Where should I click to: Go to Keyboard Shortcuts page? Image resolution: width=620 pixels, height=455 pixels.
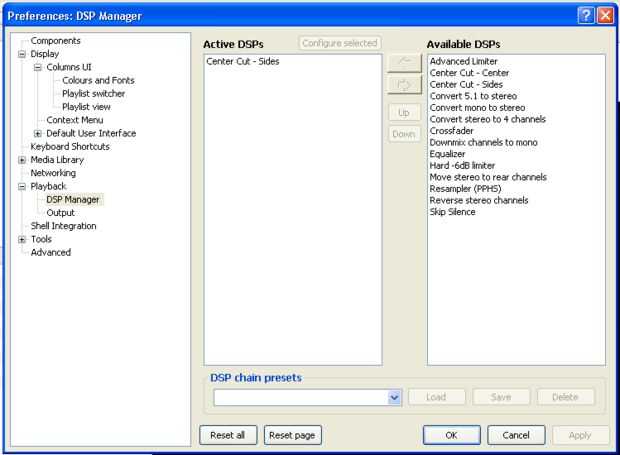(70, 146)
